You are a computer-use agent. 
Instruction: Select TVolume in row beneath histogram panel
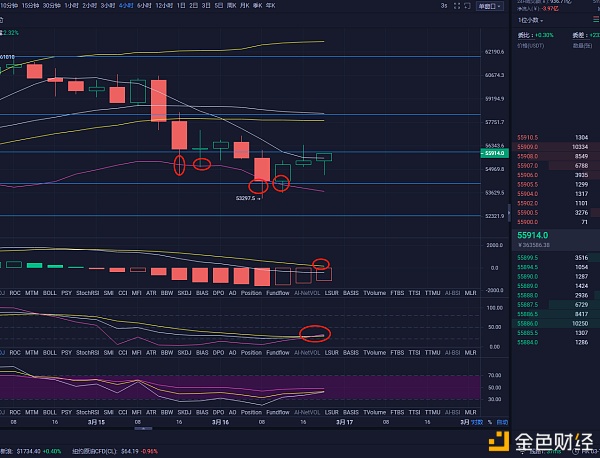click(375, 293)
